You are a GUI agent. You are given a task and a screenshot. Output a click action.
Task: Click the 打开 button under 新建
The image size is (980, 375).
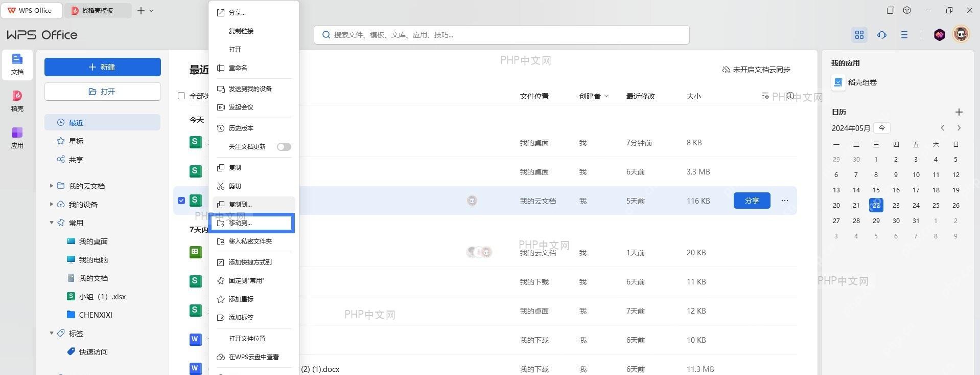(103, 92)
